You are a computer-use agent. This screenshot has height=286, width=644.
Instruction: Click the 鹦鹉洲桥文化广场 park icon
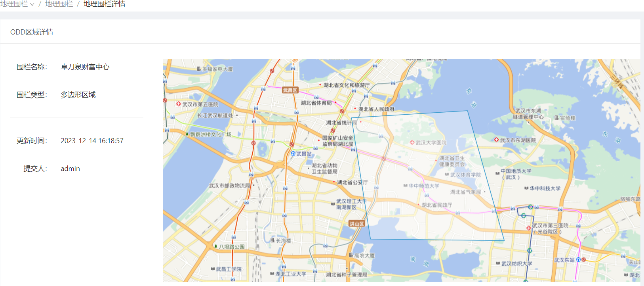(x=187, y=134)
